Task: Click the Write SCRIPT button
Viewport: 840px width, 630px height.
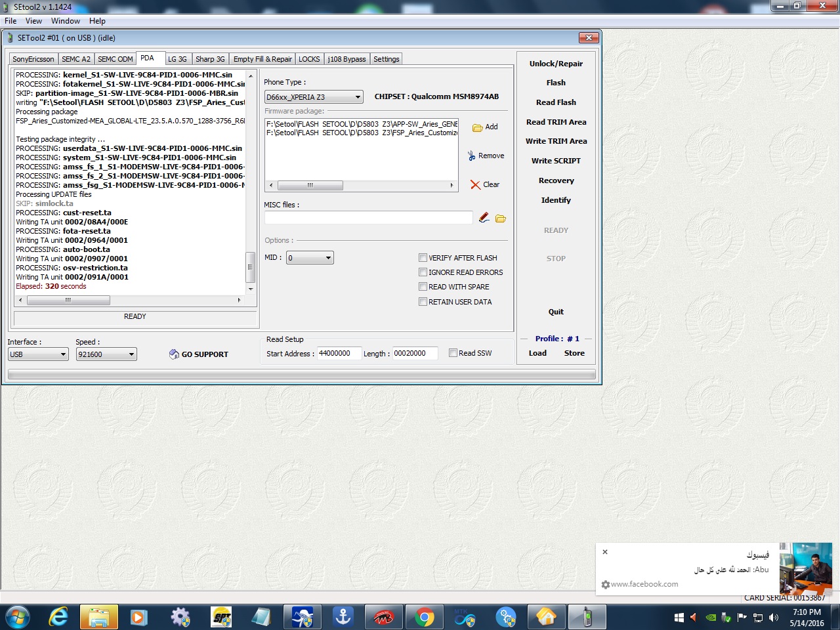Action: tap(556, 161)
